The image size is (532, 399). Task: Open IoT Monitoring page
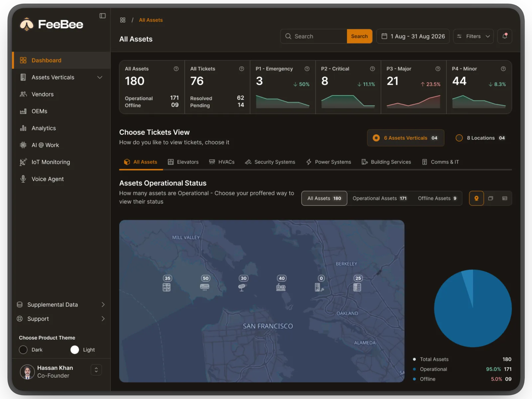61,162
